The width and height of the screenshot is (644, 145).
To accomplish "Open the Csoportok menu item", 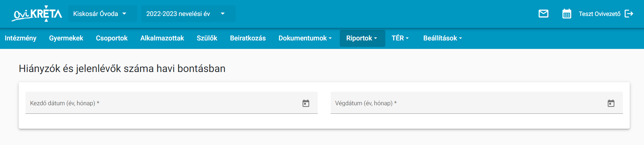I will pos(112,38).
